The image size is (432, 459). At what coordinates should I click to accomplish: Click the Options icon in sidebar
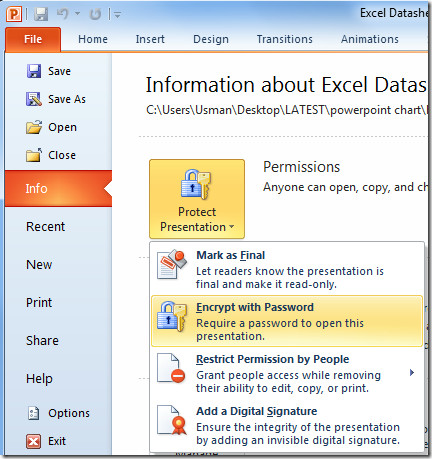33,413
